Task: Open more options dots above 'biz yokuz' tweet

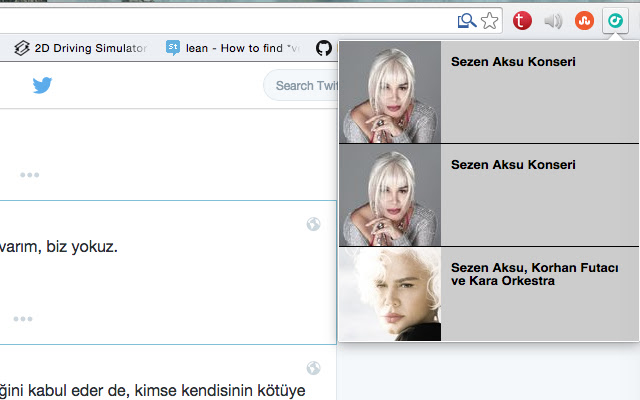Action: tap(30, 175)
